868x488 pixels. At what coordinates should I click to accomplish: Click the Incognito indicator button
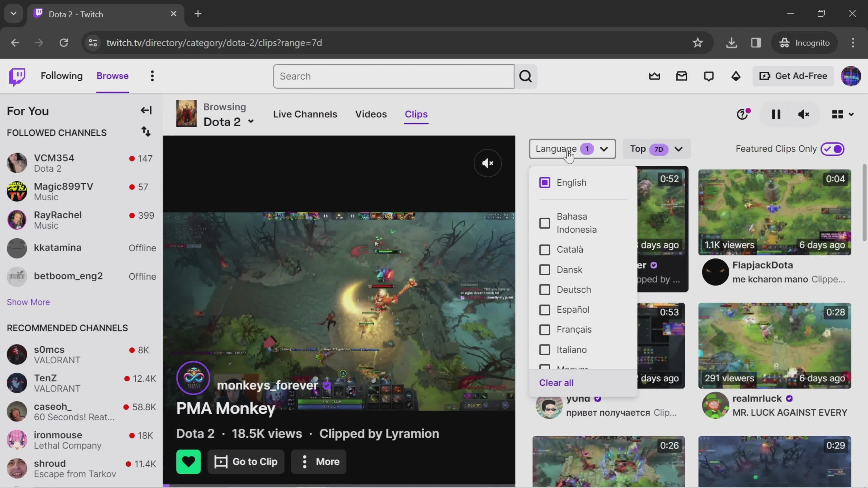pos(804,43)
